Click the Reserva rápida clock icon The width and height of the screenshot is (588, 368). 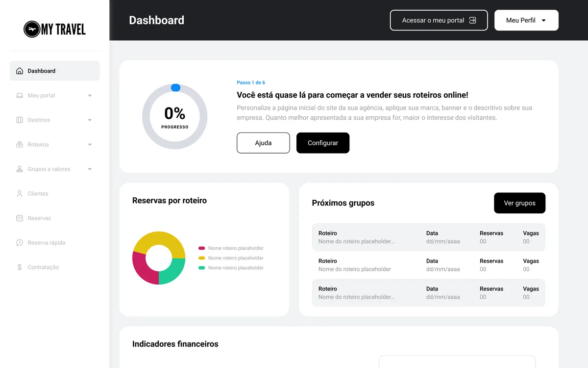click(x=20, y=242)
